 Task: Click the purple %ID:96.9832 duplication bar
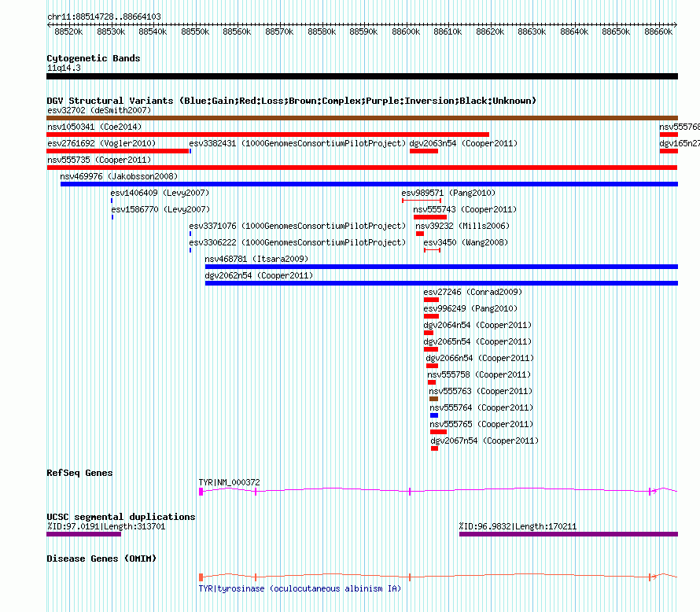[569, 534]
